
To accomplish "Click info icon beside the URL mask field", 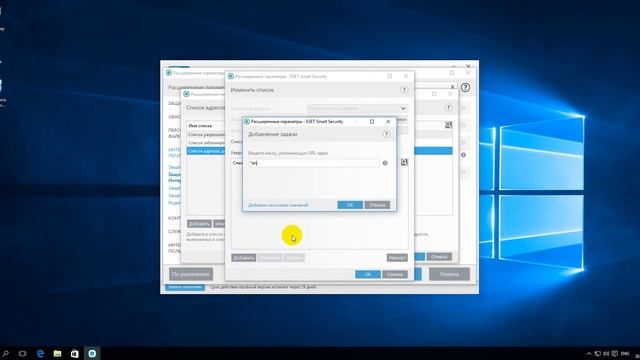I will click(x=385, y=163).
